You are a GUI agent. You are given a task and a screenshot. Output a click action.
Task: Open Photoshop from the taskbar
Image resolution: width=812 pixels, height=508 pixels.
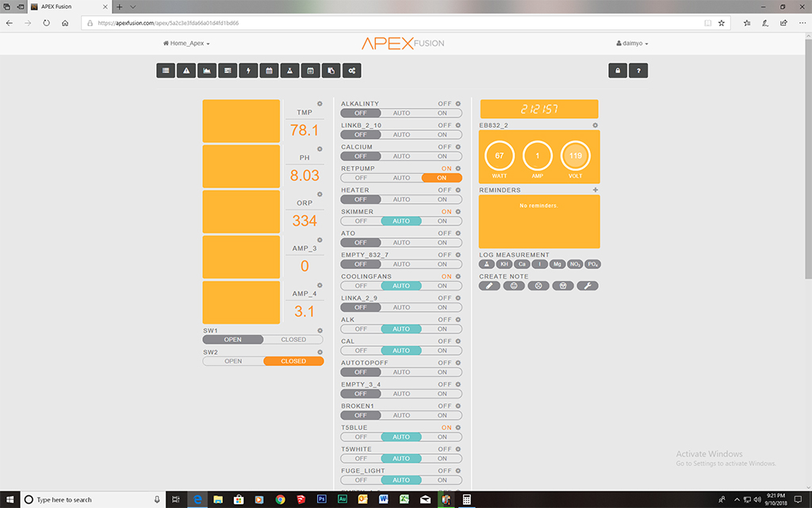[322, 499]
